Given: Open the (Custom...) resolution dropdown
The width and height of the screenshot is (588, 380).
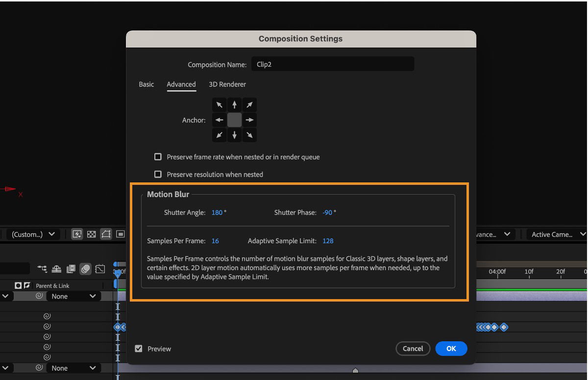Looking at the screenshot, I should (32, 234).
